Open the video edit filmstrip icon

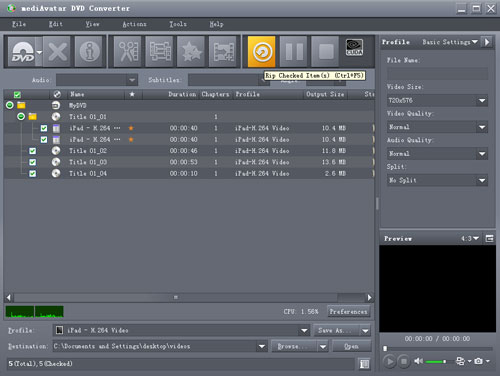[159, 52]
